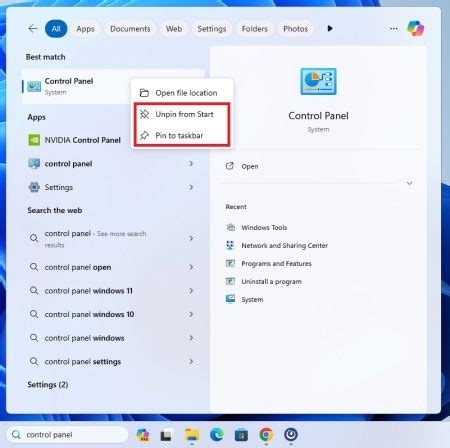450x448 pixels.
Task: Click the Windows Tools recent item icon
Action: (x=230, y=227)
